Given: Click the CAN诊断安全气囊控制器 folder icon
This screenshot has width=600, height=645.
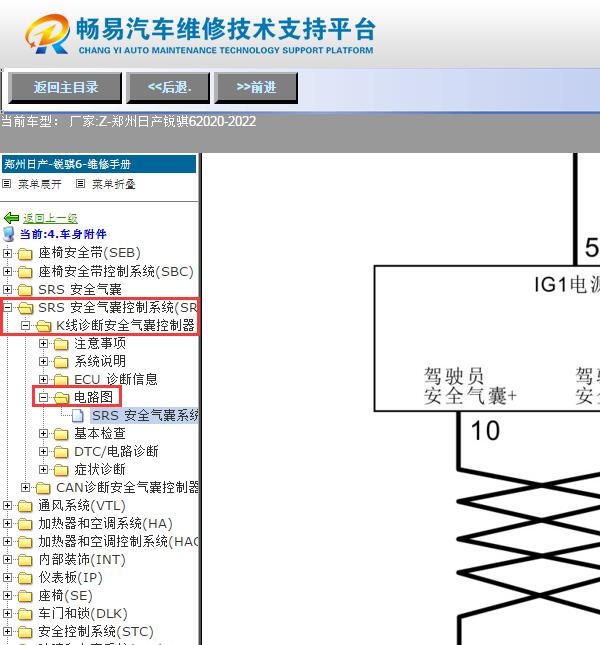Looking at the screenshot, I should pos(43,488).
